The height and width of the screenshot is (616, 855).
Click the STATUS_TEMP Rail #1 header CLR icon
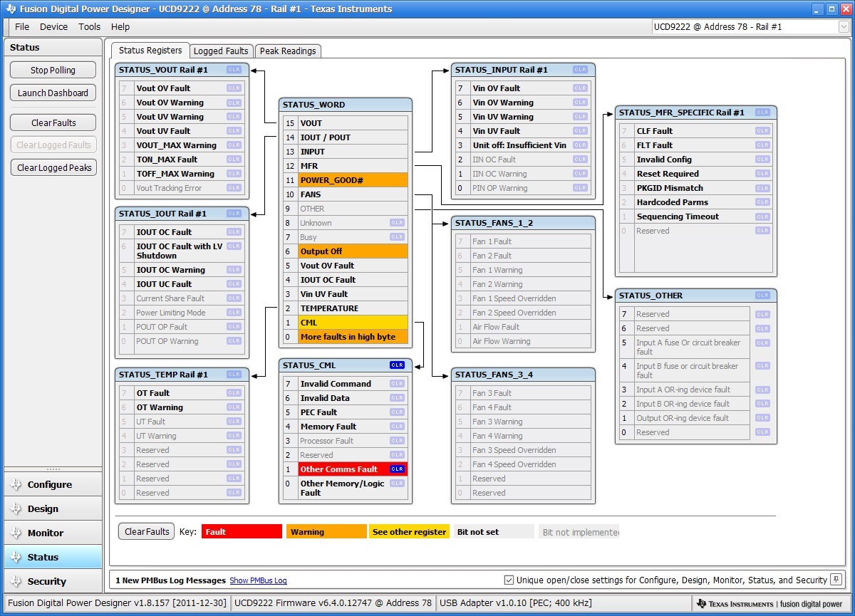click(234, 375)
